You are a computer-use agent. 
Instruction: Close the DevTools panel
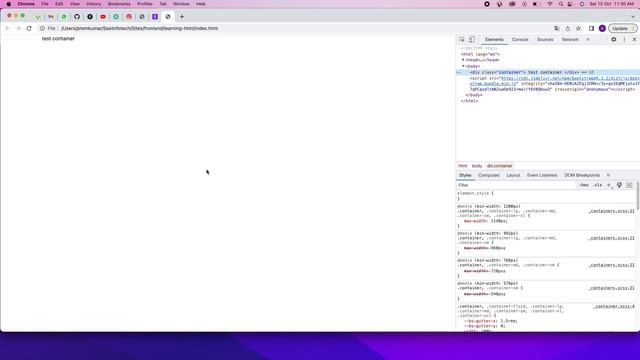634,40
